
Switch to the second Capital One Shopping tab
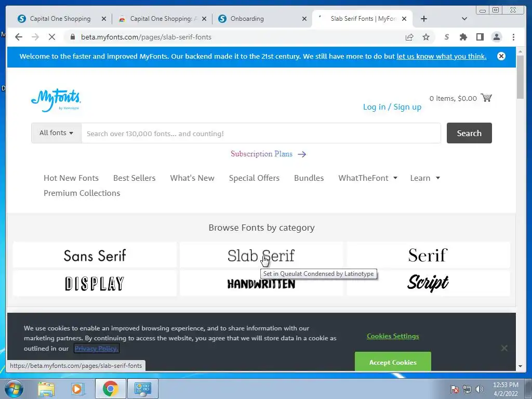(x=162, y=19)
